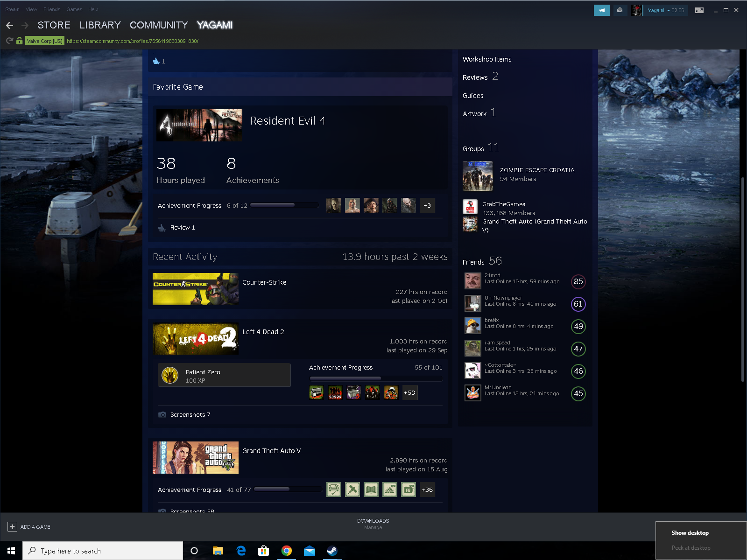Viewport: 747px width, 560px height.
Task: Open the inbox envelope icon
Action: pyautogui.click(x=620, y=10)
